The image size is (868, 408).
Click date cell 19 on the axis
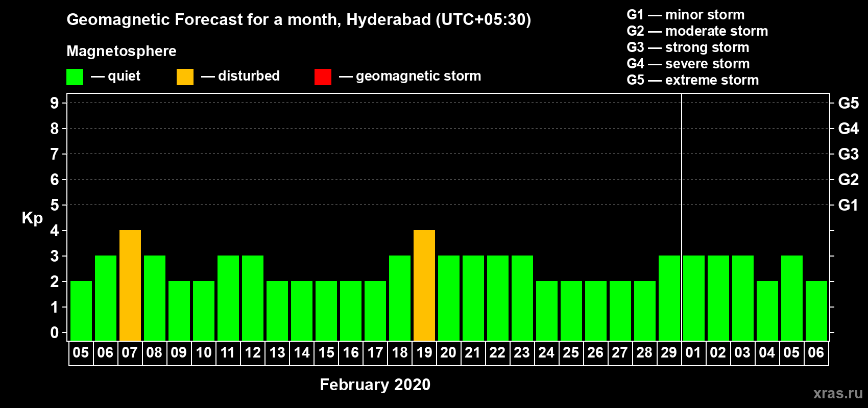pyautogui.click(x=424, y=353)
